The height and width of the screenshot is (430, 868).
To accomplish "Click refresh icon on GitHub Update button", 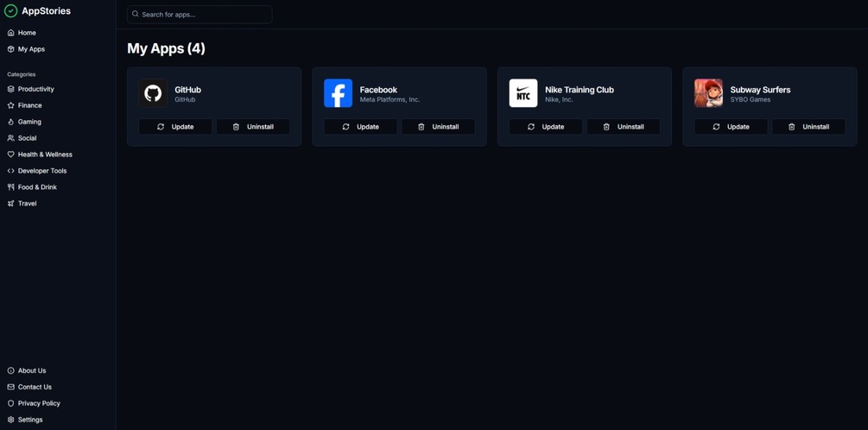I will pos(161,127).
